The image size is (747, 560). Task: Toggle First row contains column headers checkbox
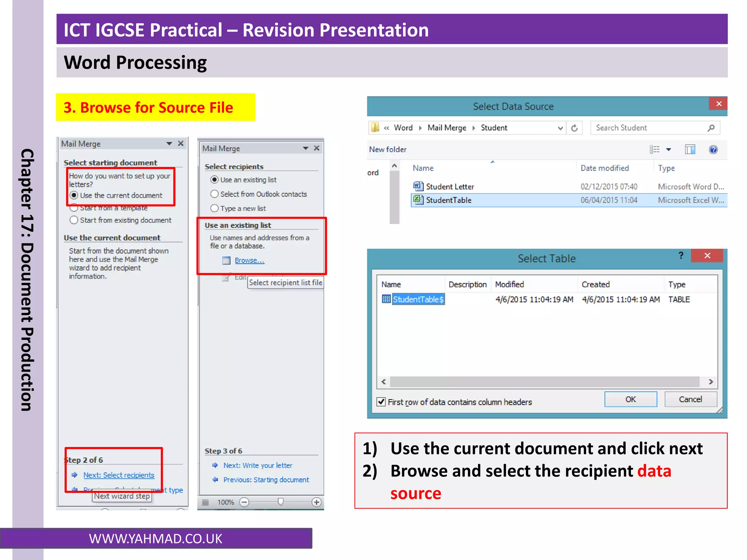[x=381, y=402]
